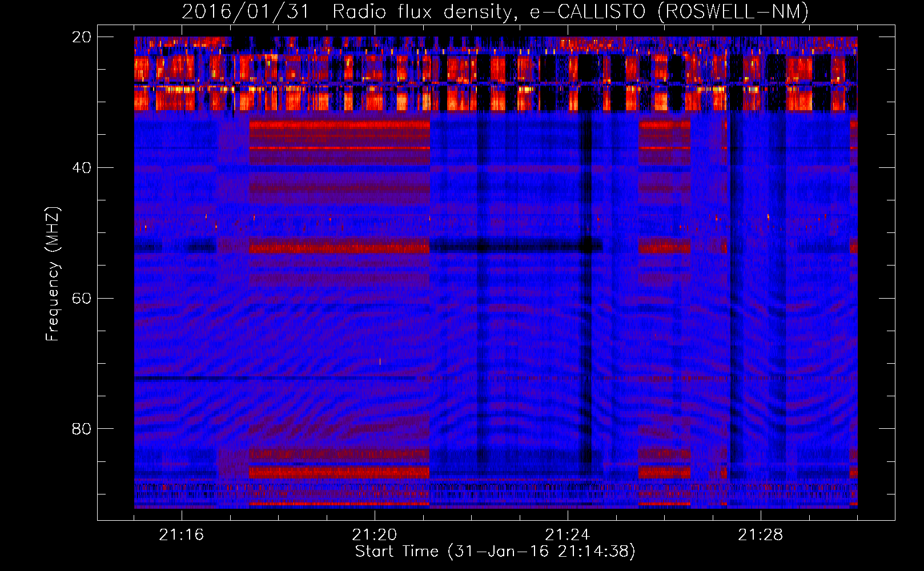Click the time tick label '21:24'
The height and width of the screenshot is (571, 924).
[568, 535]
